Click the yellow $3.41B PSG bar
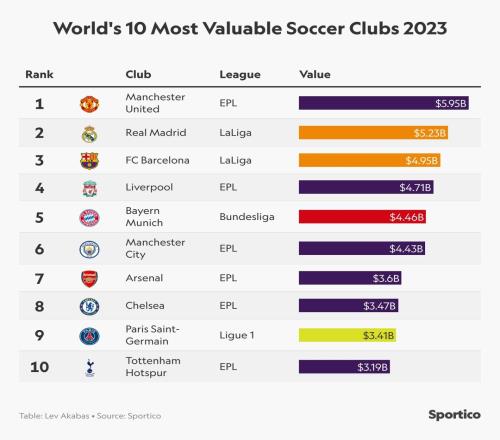The image size is (500, 440). point(347,335)
